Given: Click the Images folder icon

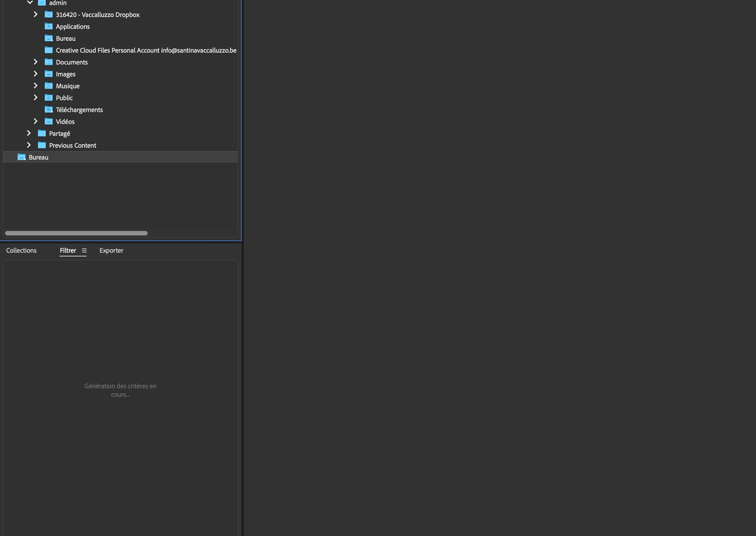Looking at the screenshot, I should point(48,74).
